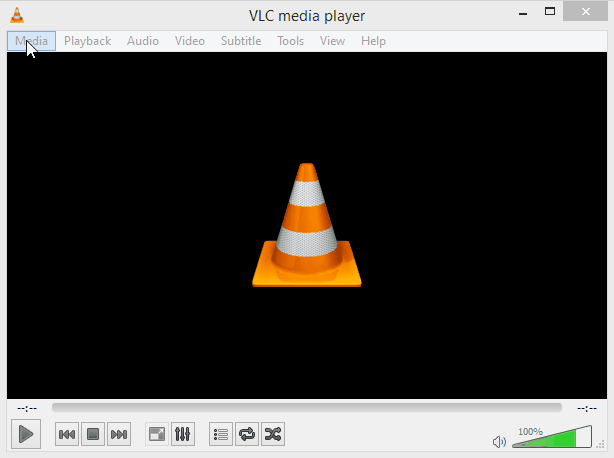
Task: Open the Tools menu
Action: tap(291, 41)
